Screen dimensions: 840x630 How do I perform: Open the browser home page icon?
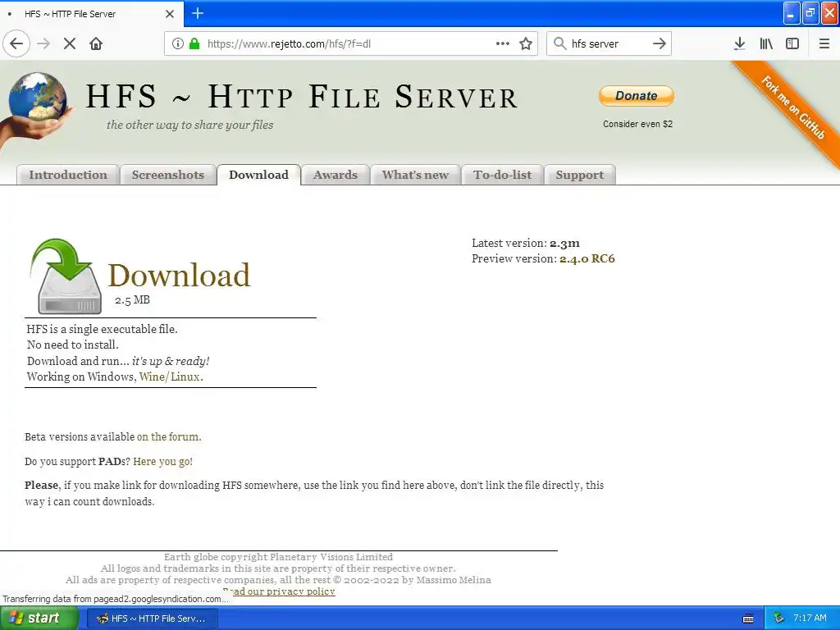(96, 43)
